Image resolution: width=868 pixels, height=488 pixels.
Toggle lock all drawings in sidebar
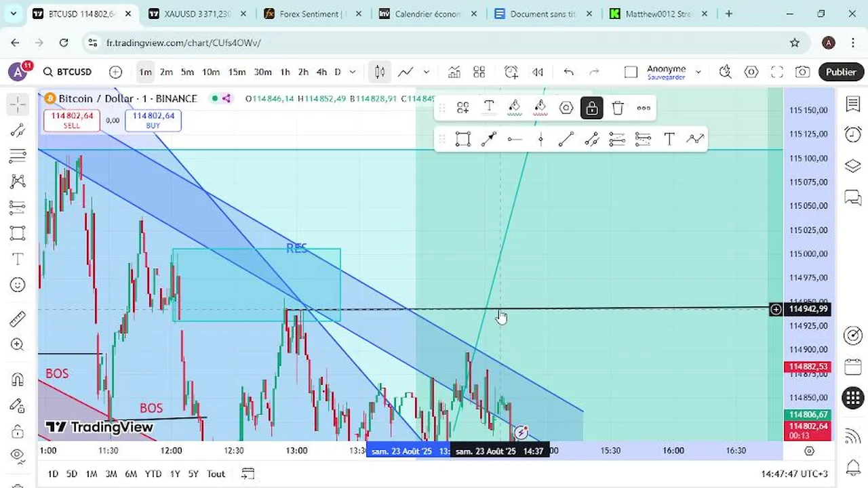18,431
